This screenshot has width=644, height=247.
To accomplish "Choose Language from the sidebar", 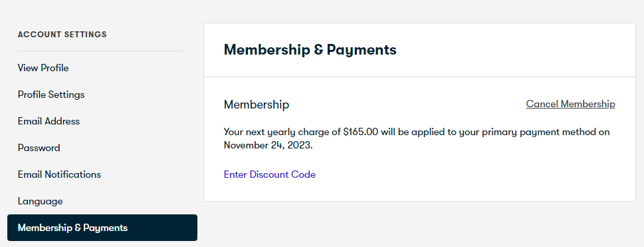I will pos(41,201).
